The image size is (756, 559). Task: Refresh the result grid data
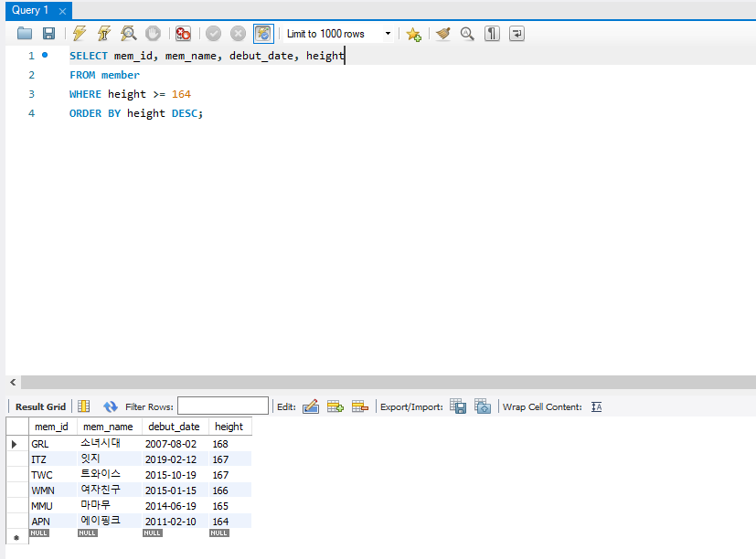click(111, 406)
